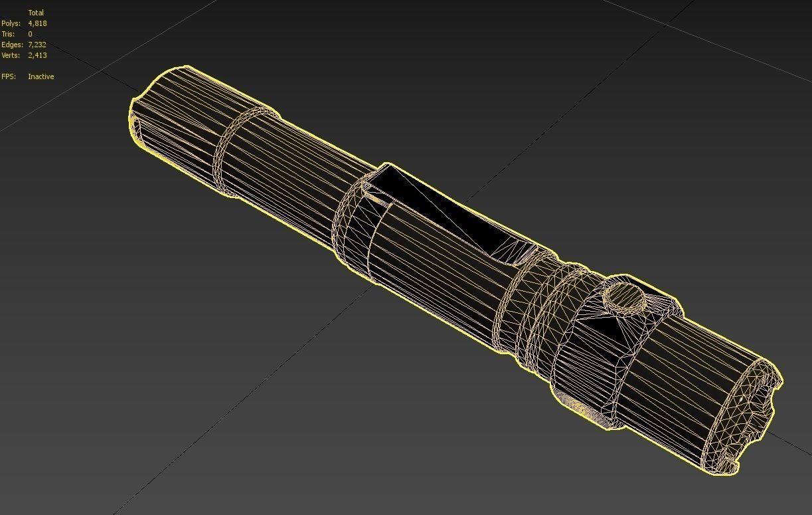Image resolution: width=812 pixels, height=515 pixels.
Task: Click the polygon count value '4,818'
Action: pos(37,23)
